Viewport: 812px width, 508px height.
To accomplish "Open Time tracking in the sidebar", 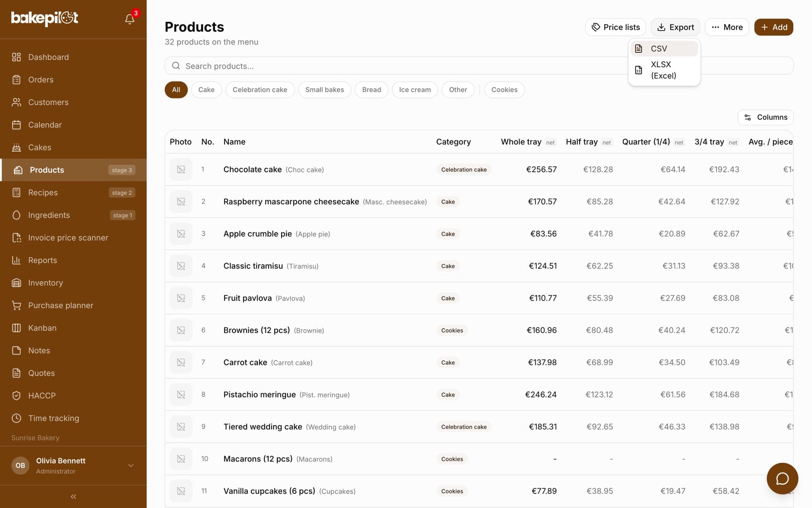I will [73, 418].
